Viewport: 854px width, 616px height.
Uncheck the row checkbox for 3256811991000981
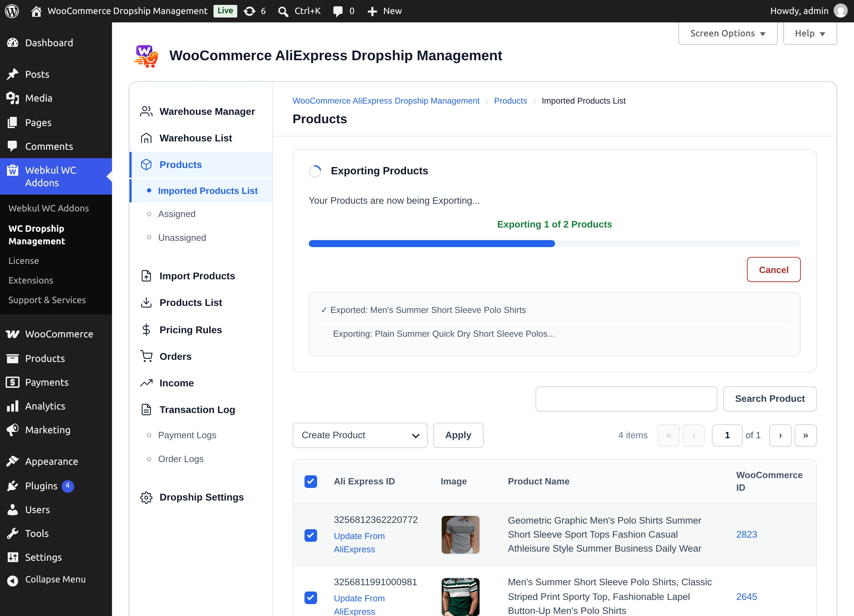tap(311, 597)
